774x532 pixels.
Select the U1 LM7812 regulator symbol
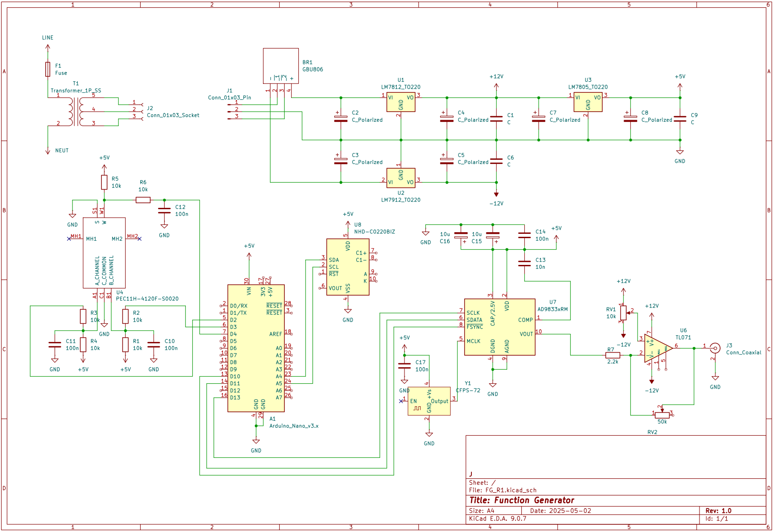(x=401, y=103)
